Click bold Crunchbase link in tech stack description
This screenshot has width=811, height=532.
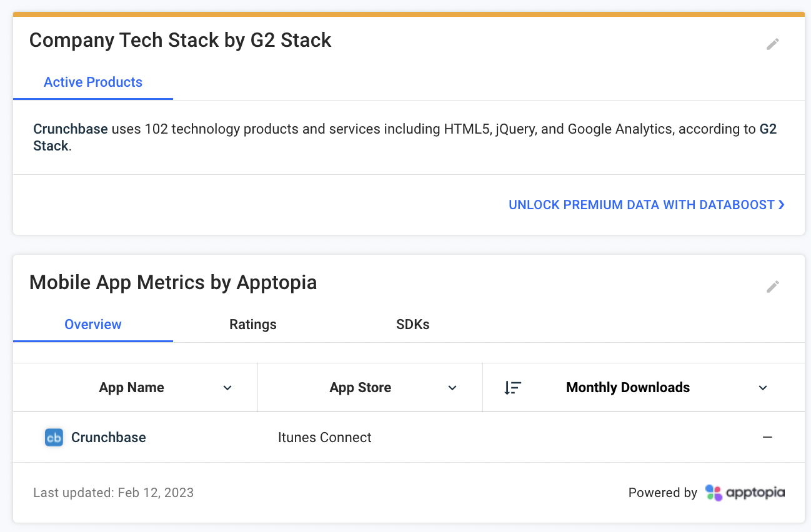click(x=71, y=130)
